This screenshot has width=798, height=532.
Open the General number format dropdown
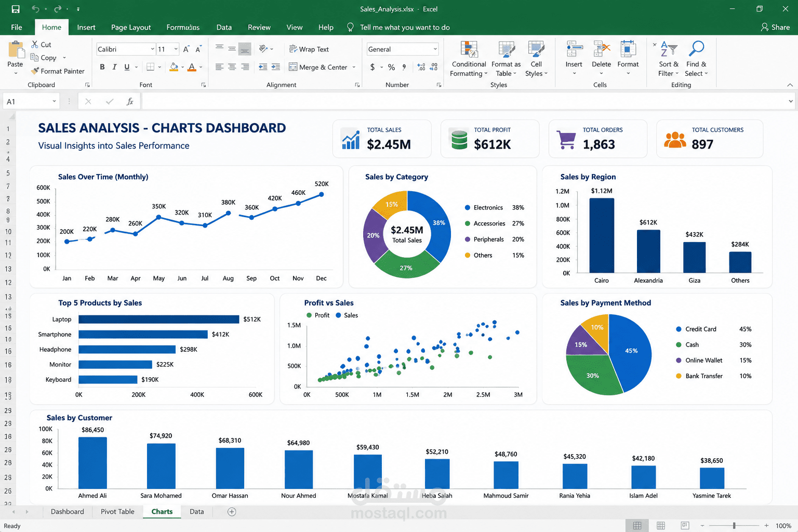(435, 49)
